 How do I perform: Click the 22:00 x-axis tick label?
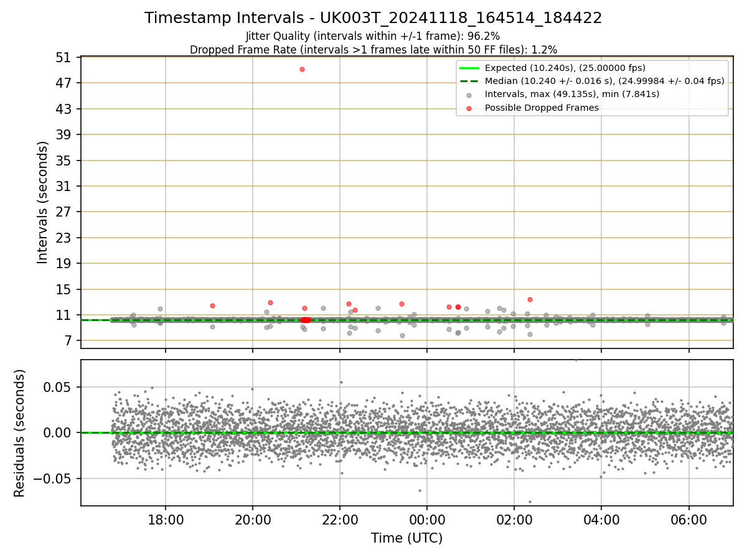tap(340, 520)
